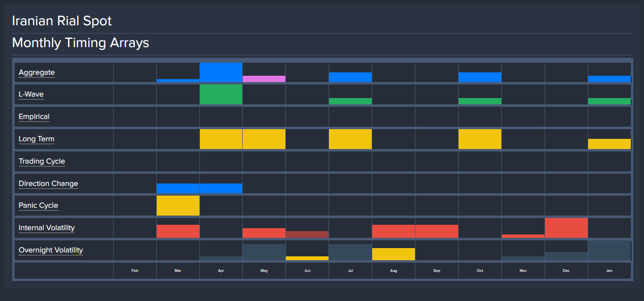Click the blue Aggregate bar for July

(x=350, y=77)
